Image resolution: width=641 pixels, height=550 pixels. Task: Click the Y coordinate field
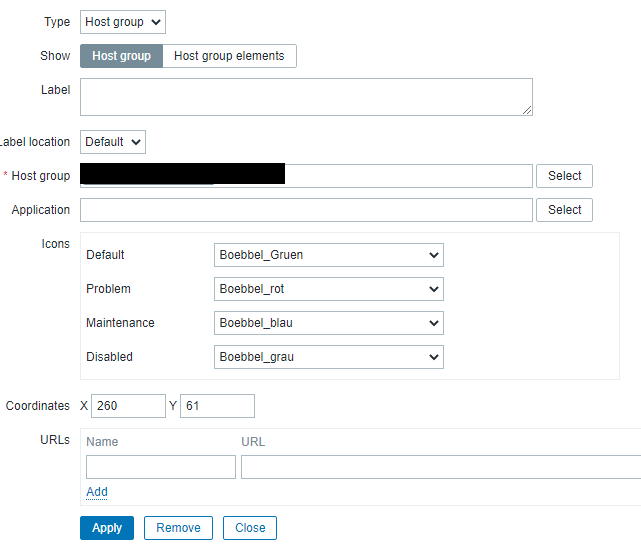pos(217,406)
